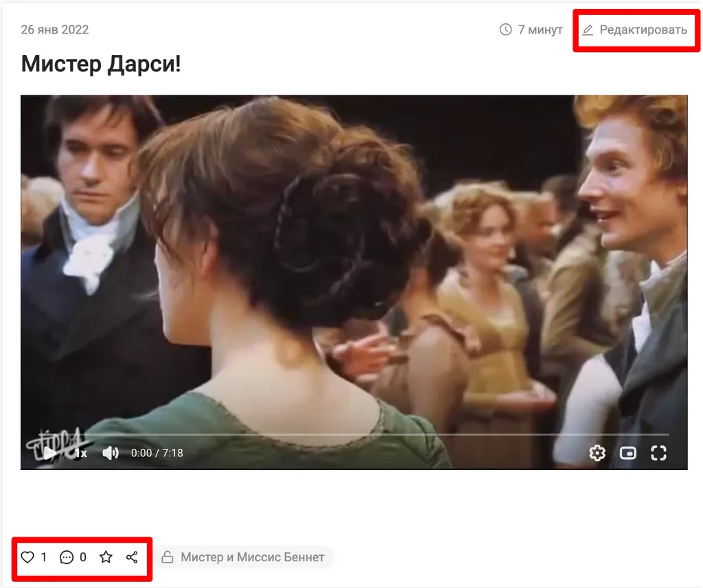The image size is (703, 588).
Task: Like the post with heart icon
Action: [27, 557]
